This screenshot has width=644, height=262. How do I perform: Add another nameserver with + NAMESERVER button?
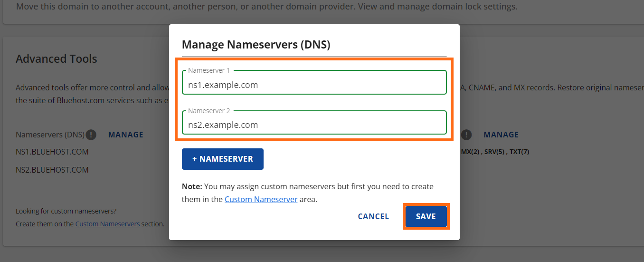[222, 159]
